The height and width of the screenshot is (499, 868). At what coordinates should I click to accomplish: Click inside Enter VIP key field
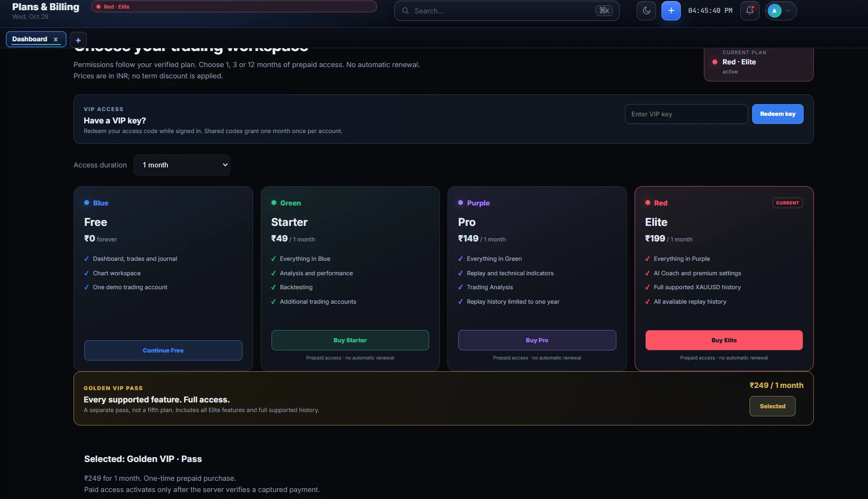click(x=686, y=114)
